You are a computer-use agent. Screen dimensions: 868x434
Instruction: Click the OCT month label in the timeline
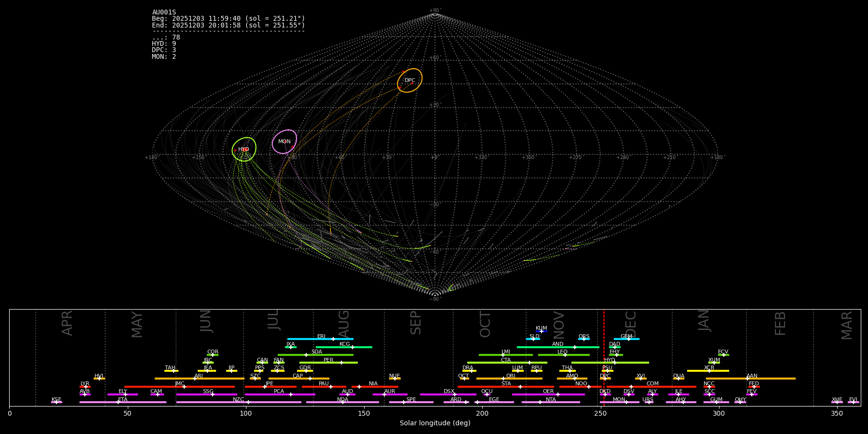click(485, 324)
